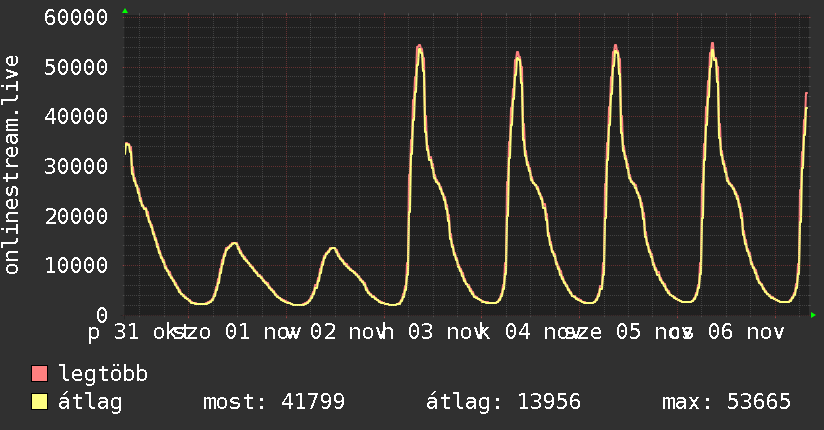Click the onlinestream.live axis title
824x430 pixels.
pos(11,165)
